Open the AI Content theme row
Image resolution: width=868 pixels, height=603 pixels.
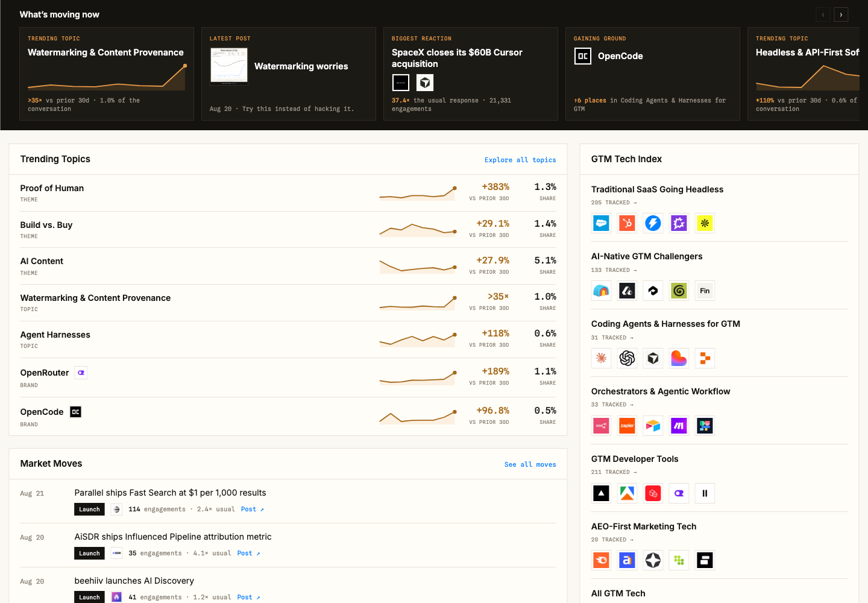point(288,266)
